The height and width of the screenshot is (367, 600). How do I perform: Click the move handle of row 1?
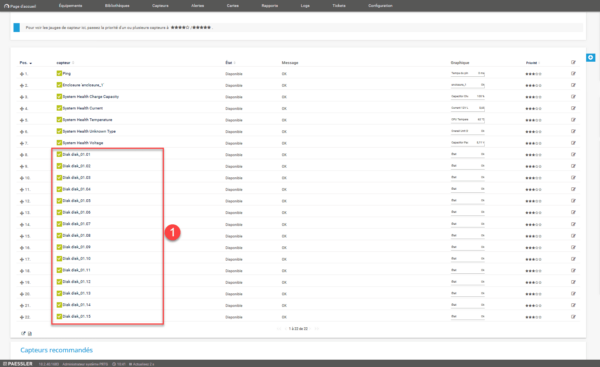tap(22, 74)
